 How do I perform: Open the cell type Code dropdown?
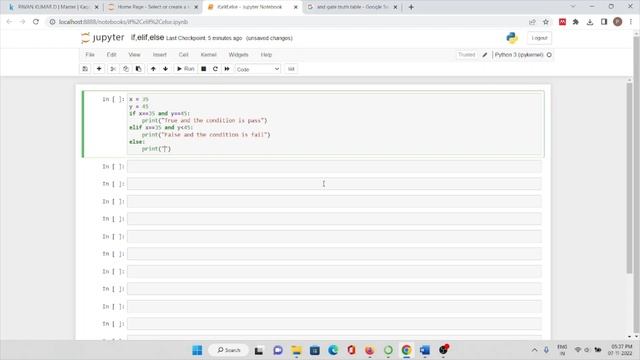coord(258,69)
